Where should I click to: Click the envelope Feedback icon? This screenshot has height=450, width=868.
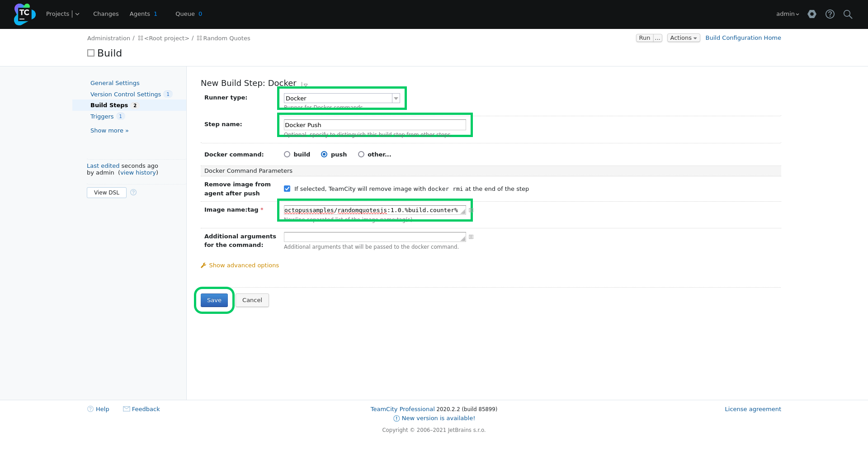127,409
